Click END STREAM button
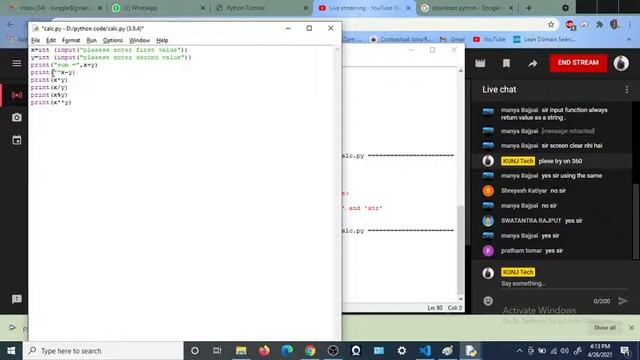The width and height of the screenshot is (640, 360). [x=578, y=63]
